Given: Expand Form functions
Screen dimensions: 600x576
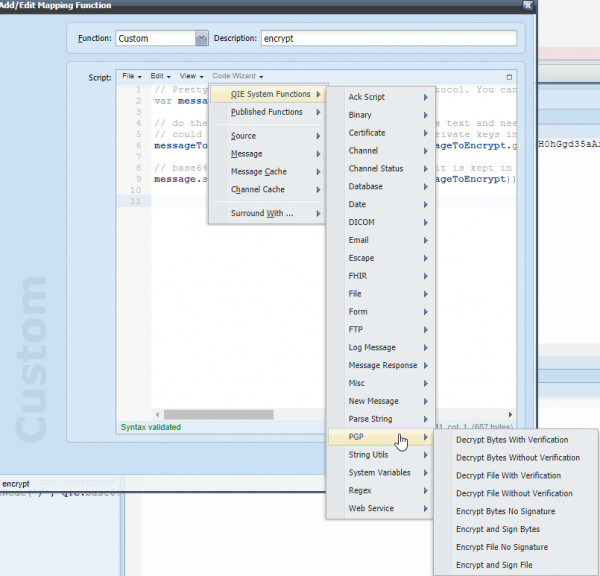Looking at the screenshot, I should tap(381, 312).
